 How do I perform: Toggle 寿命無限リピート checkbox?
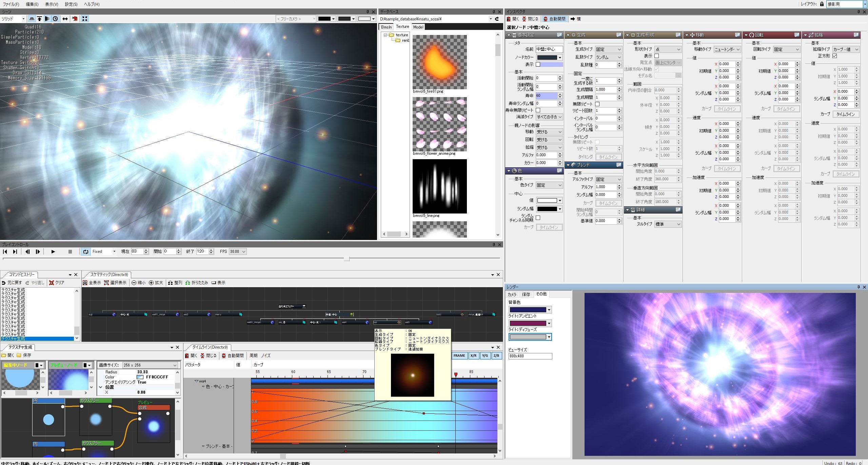[x=538, y=110]
